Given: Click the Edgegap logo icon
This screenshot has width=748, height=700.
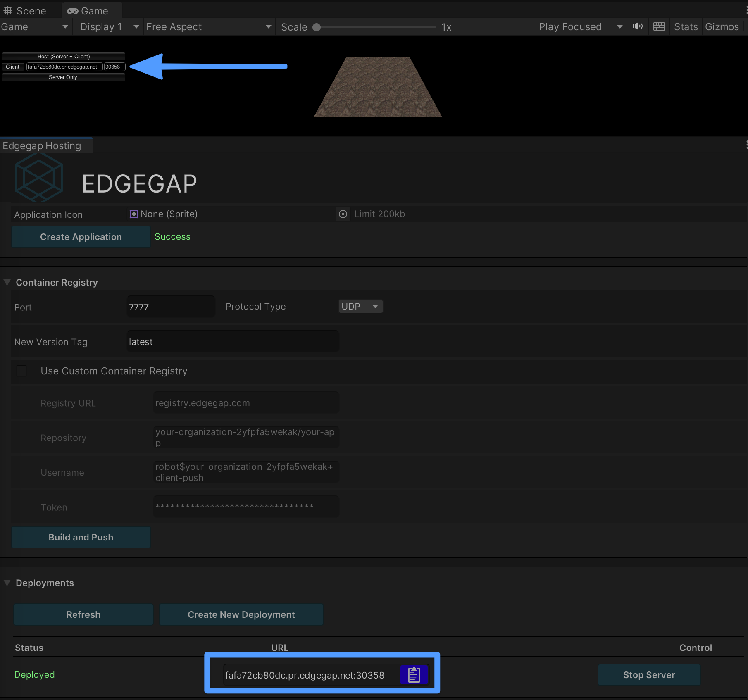Looking at the screenshot, I should click(39, 179).
